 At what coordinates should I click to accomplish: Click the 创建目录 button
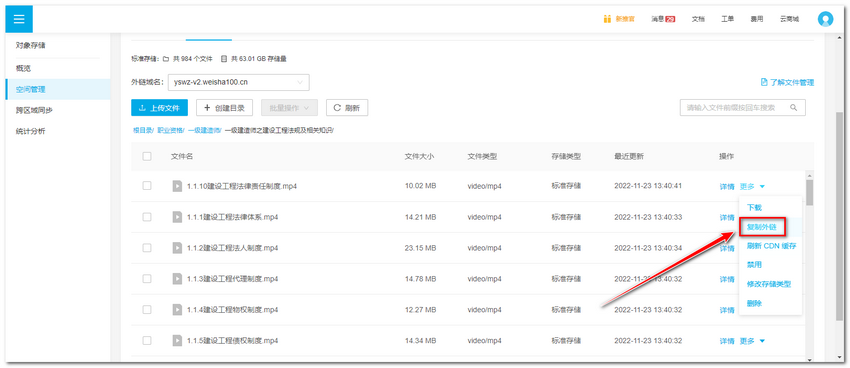click(224, 108)
